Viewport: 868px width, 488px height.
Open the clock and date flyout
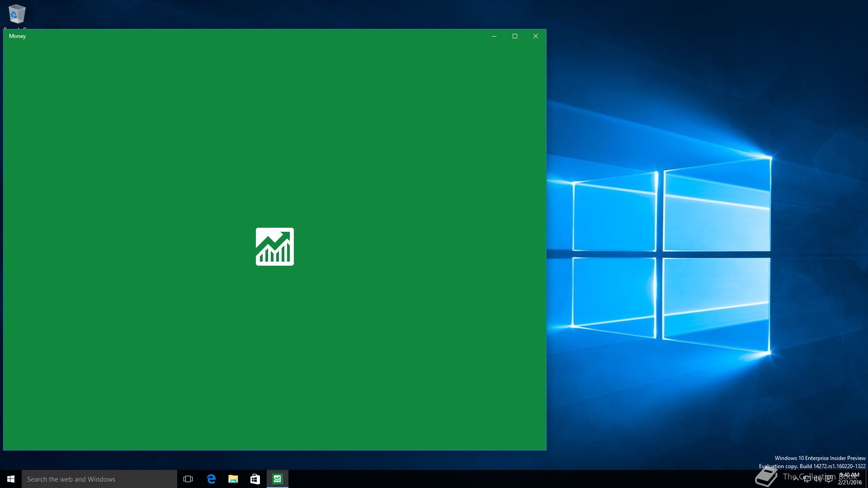849,479
